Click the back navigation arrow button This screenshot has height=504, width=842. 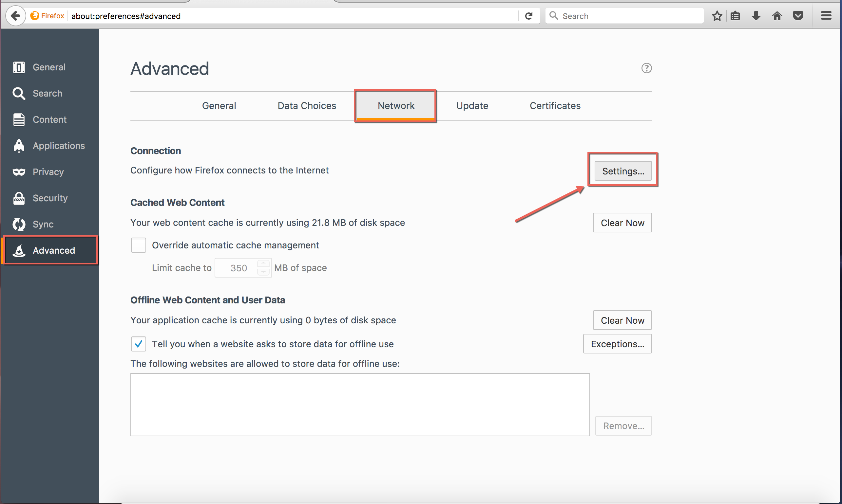(15, 16)
